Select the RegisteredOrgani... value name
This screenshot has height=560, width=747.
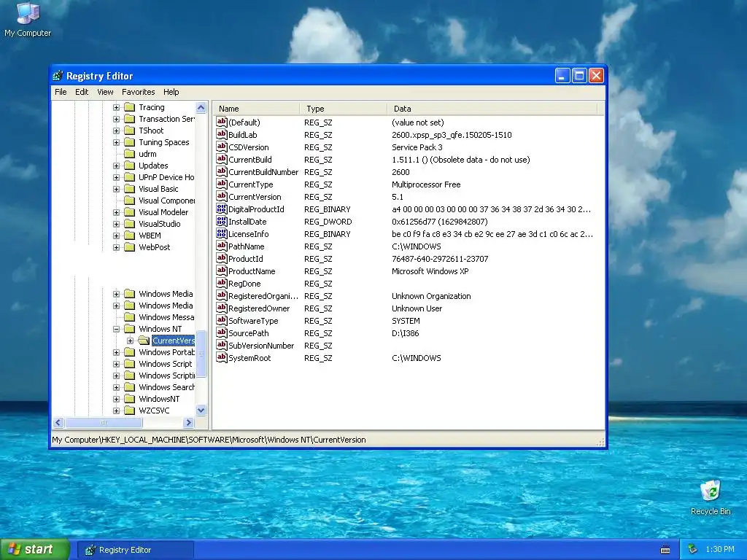click(x=263, y=296)
